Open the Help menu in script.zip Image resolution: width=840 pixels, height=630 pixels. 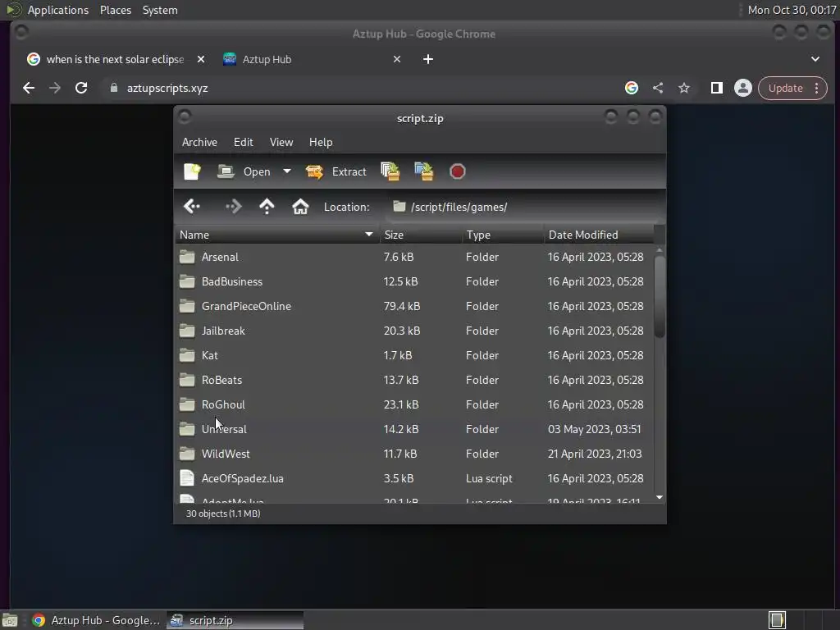321,142
